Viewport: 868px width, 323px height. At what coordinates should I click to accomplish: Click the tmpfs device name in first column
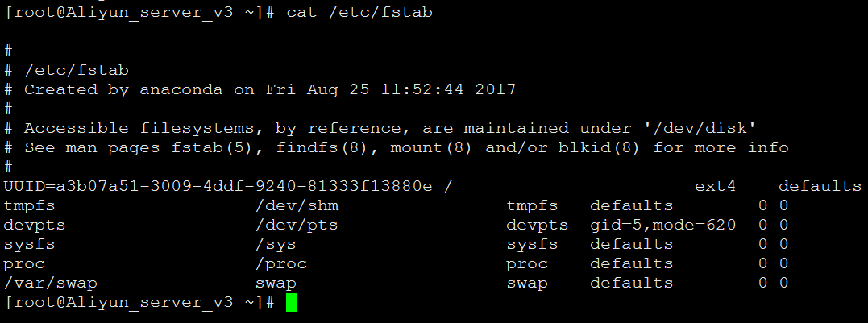[29, 205]
